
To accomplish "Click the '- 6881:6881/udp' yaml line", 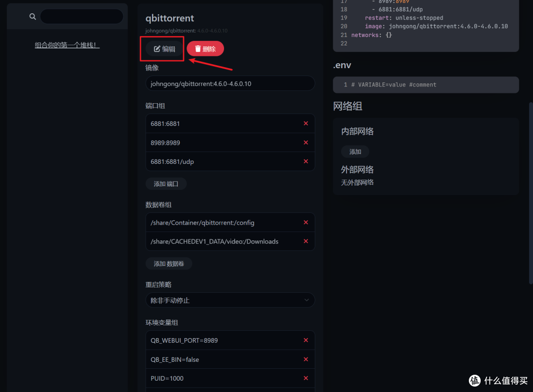I will (x=397, y=9).
